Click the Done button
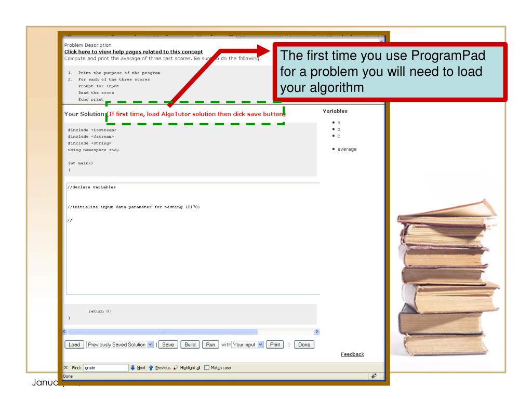 [x=304, y=344]
